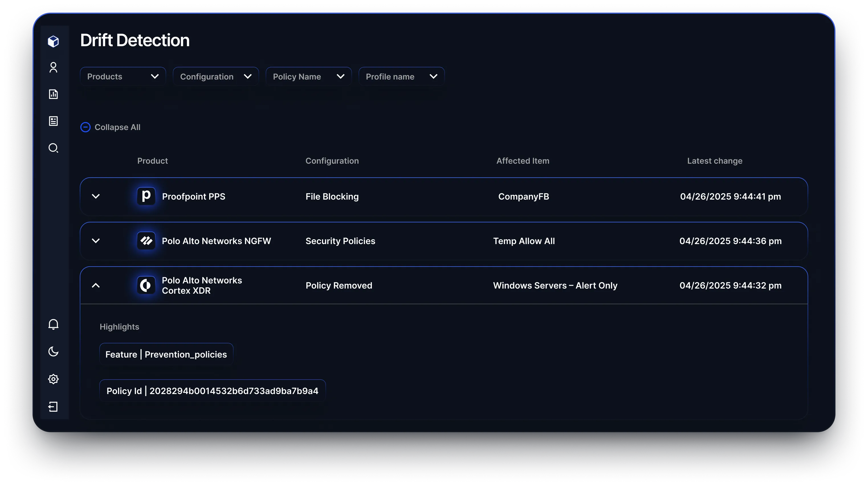This screenshot has width=868, height=485.
Task: Click the Highlights section label
Action: tap(119, 326)
